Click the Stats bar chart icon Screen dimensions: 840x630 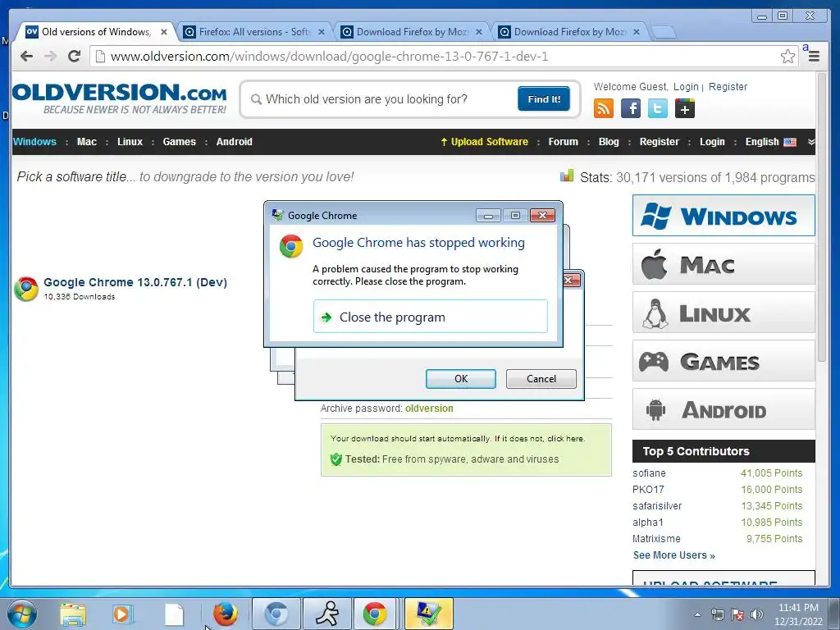click(x=567, y=176)
